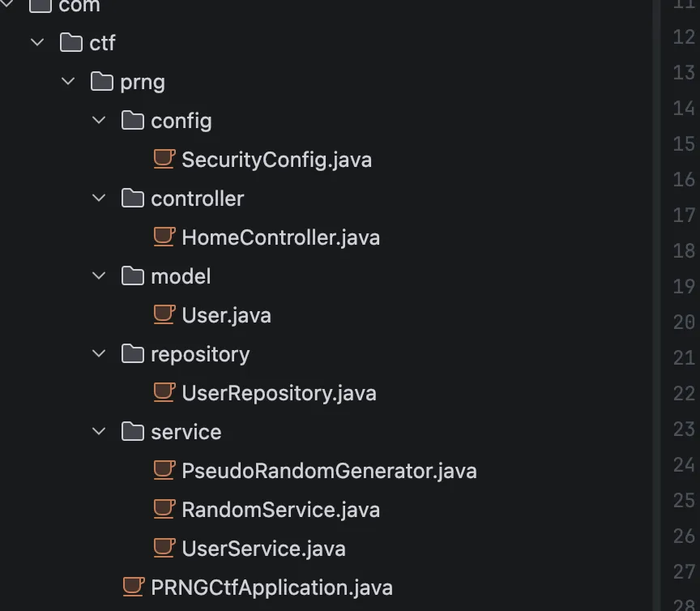700x611 pixels.
Task: Click the SecurityConfig.java class file icon
Action: click(164, 159)
